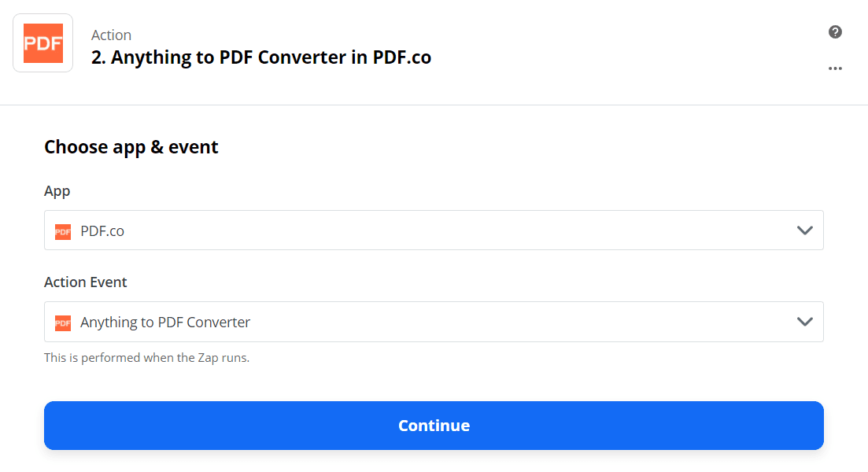Click the small PDF icon in App field
The width and height of the screenshot is (868, 472).
coord(63,232)
